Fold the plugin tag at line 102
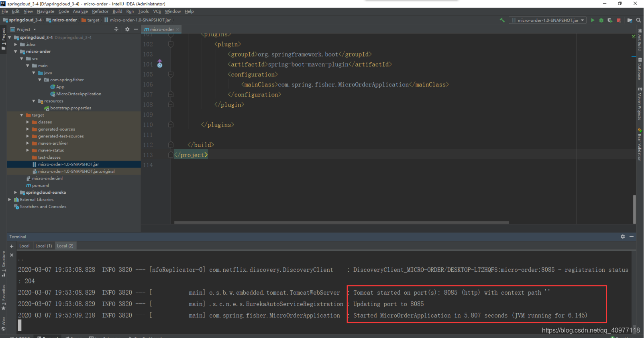 (x=171, y=44)
